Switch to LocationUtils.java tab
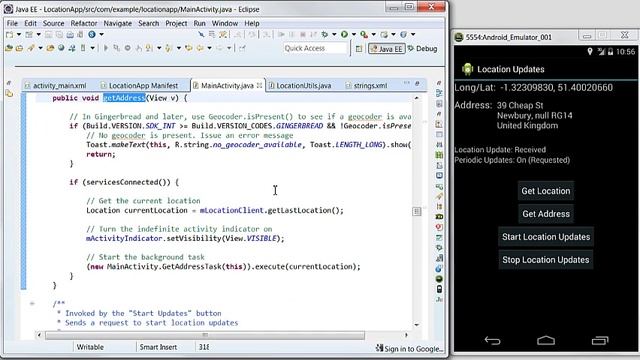This screenshot has height=360, width=640. point(300,86)
